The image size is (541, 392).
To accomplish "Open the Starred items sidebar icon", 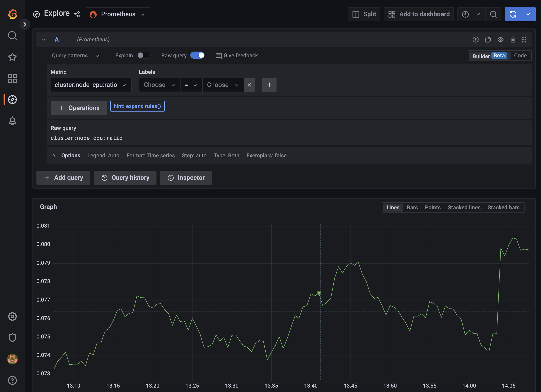I will tap(12, 57).
